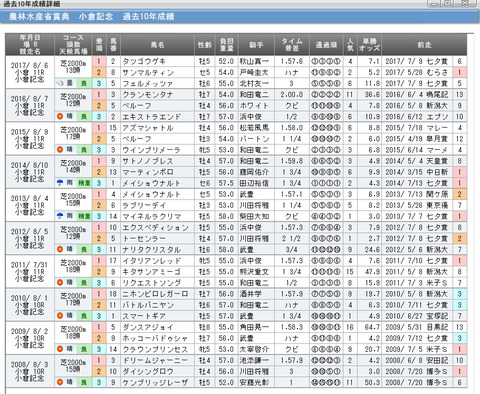Click the 馬名 column header
Image resolution: width=480 pixels, height=394 pixels.
pyautogui.click(x=157, y=45)
